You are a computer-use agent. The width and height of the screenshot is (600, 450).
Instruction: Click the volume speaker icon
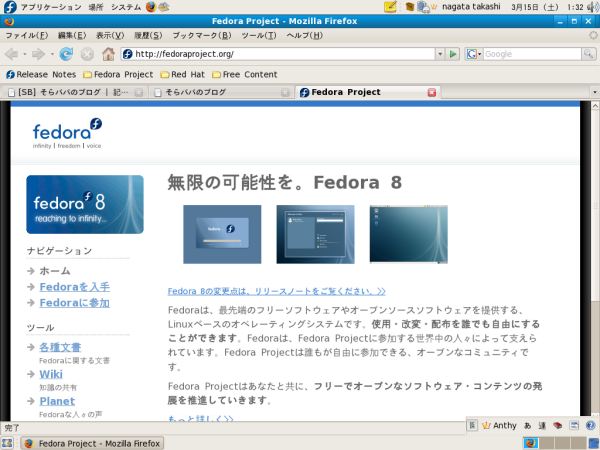593,7
